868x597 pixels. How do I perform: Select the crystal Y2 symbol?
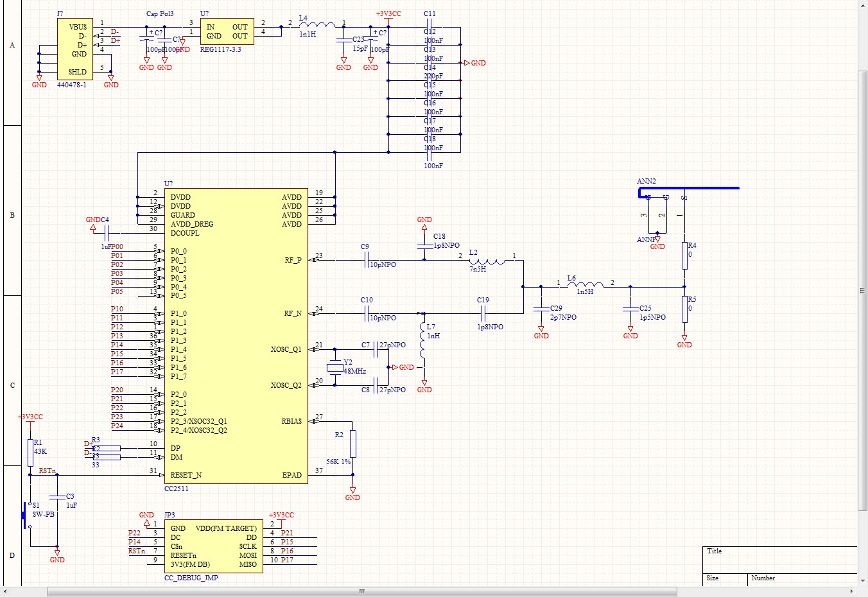[x=335, y=368]
